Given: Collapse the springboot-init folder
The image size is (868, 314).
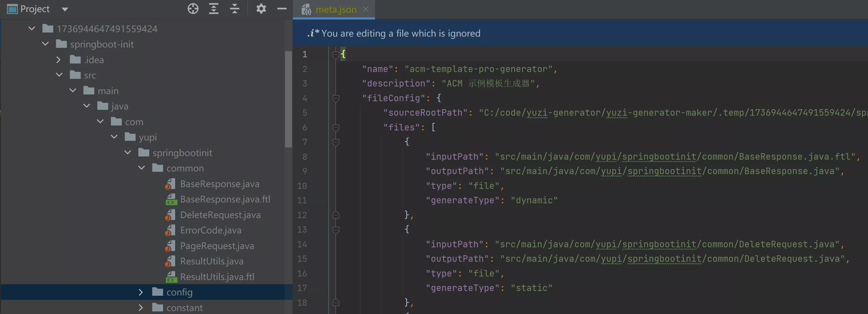Looking at the screenshot, I should 45,44.
